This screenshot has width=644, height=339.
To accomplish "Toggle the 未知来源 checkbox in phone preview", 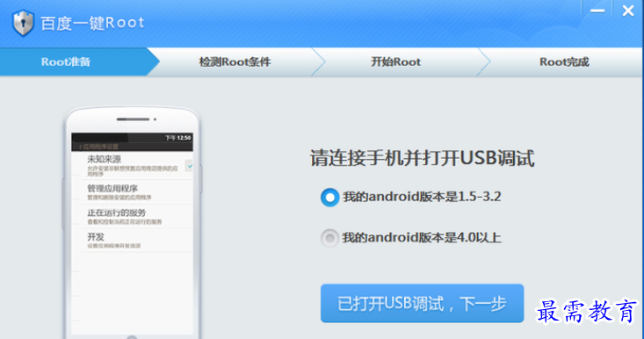I will pos(189,166).
